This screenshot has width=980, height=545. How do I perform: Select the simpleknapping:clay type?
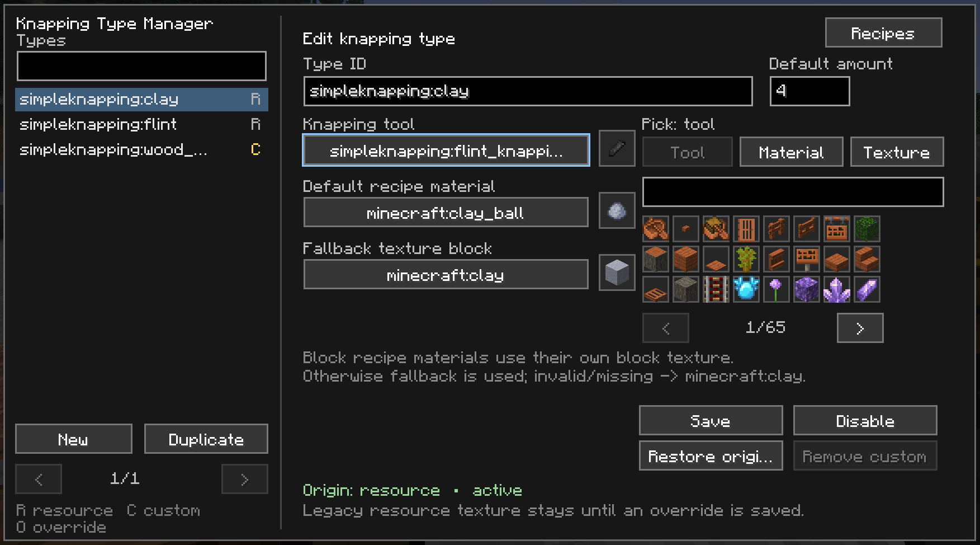pos(141,100)
